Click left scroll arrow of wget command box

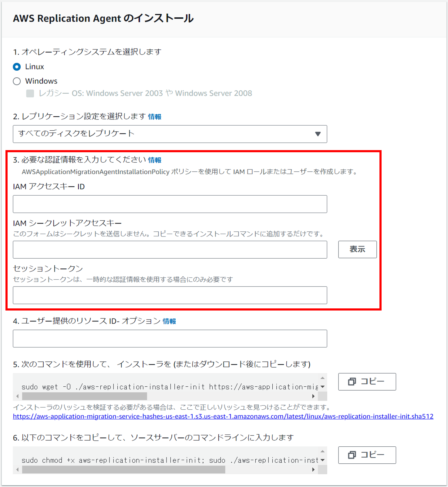tap(17, 396)
